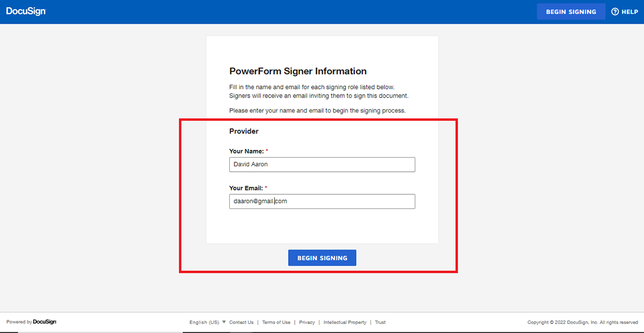The image size is (644, 333).
Task: Click the DocuSign logo in the header
Action: coord(26,11)
